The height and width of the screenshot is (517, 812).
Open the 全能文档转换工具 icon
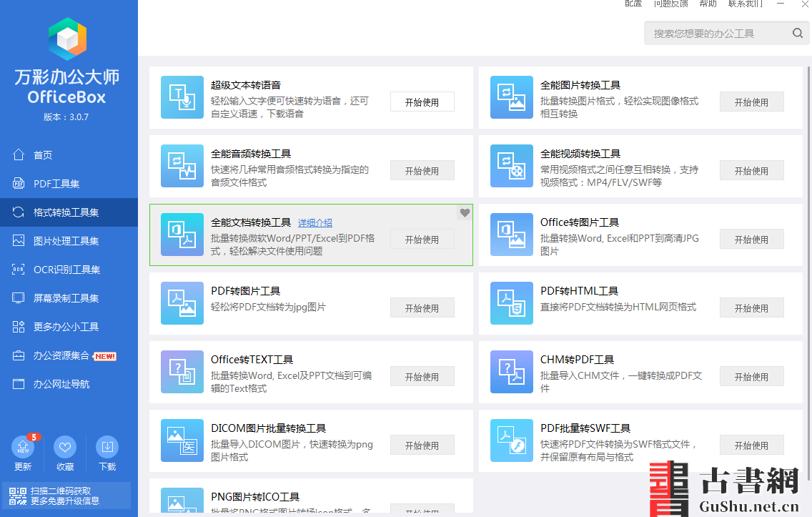pos(182,235)
